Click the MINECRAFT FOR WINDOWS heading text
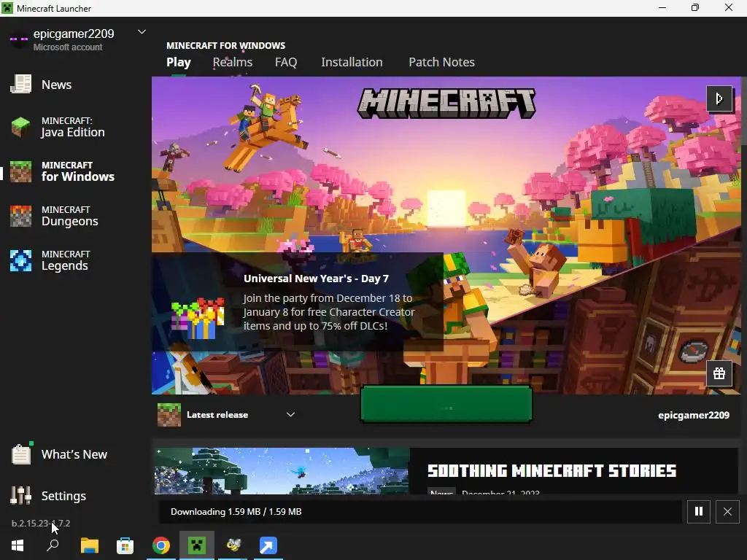 pyautogui.click(x=226, y=46)
